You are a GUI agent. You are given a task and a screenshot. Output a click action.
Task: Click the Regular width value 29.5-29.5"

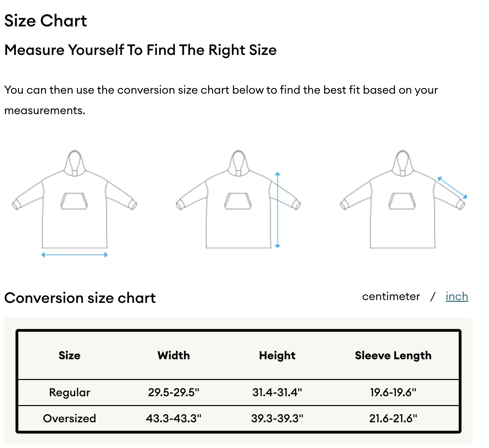tap(174, 392)
